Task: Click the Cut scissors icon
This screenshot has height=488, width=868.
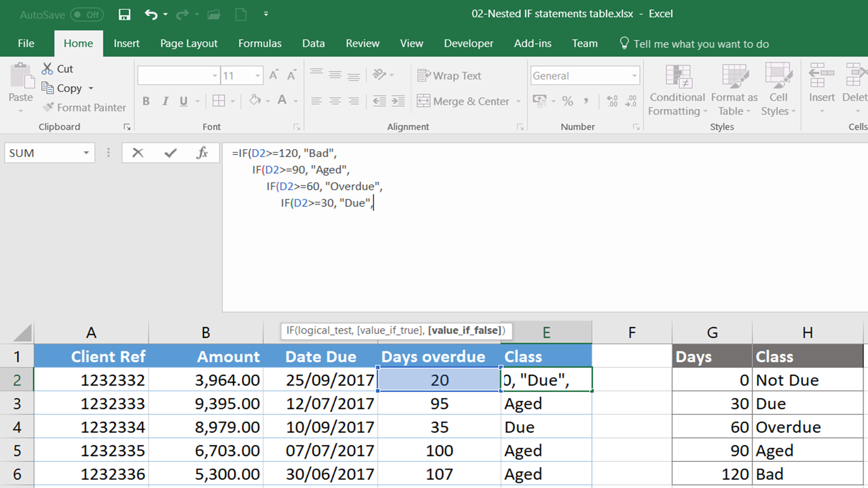Action: coord(48,69)
